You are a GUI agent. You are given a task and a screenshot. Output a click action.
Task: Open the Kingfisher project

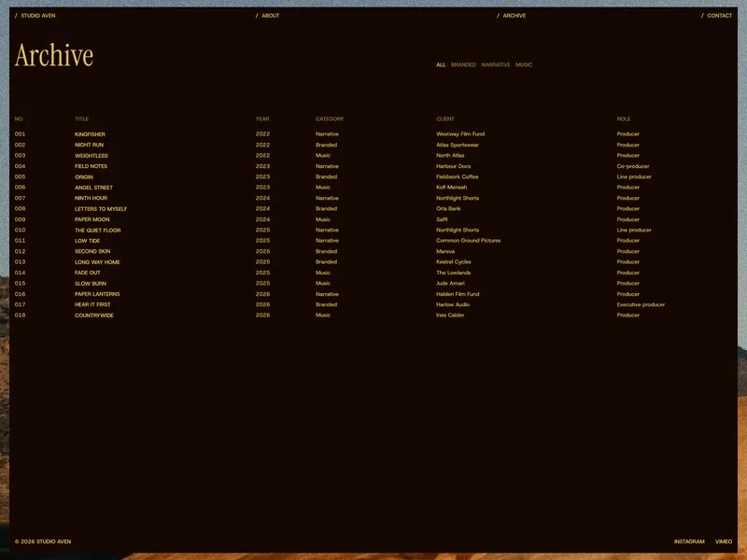90,134
